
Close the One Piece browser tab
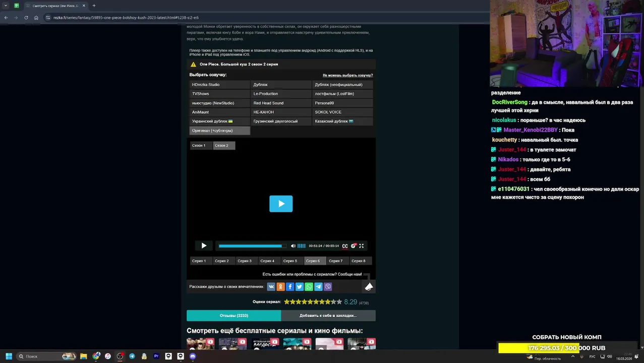coord(84,6)
